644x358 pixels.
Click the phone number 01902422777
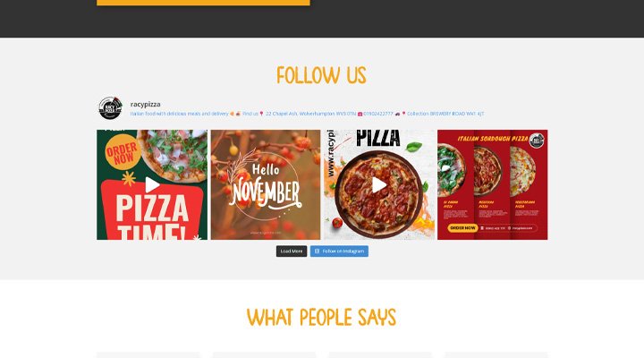click(x=377, y=114)
